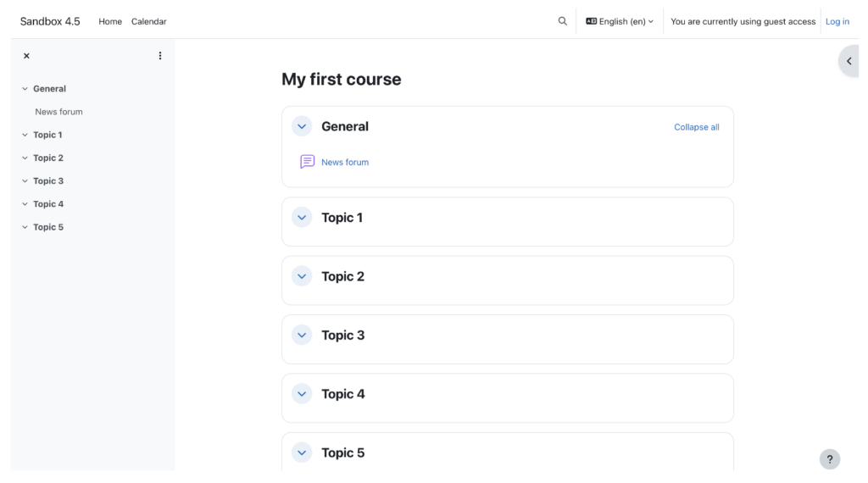The image size is (868, 483).
Task: Click the Log in link
Action: click(837, 21)
